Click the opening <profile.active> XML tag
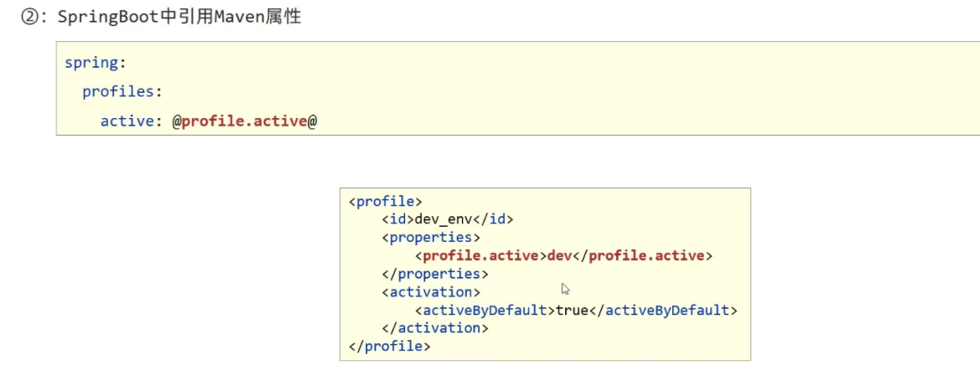The image size is (980, 391). [x=480, y=255]
